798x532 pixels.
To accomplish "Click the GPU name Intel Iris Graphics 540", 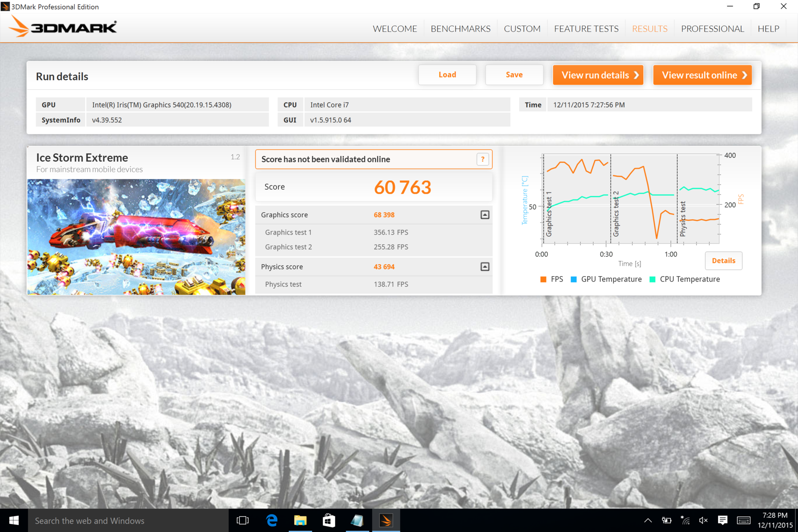I will pos(162,105).
